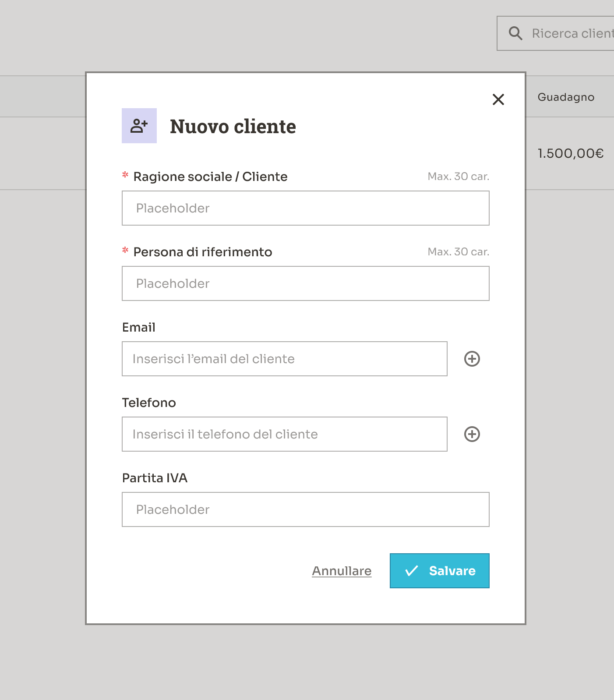614x700 pixels.
Task: Click the Nuovo cliente heading text
Action: [x=233, y=127]
